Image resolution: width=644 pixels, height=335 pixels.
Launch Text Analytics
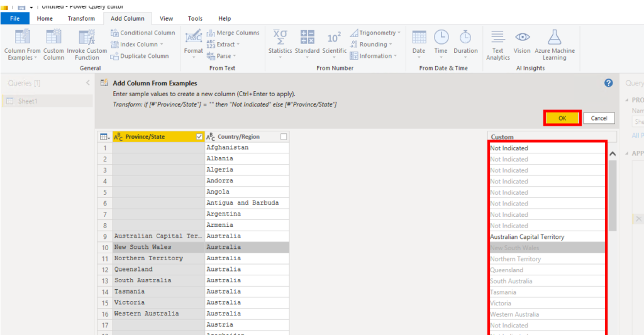[x=498, y=45]
